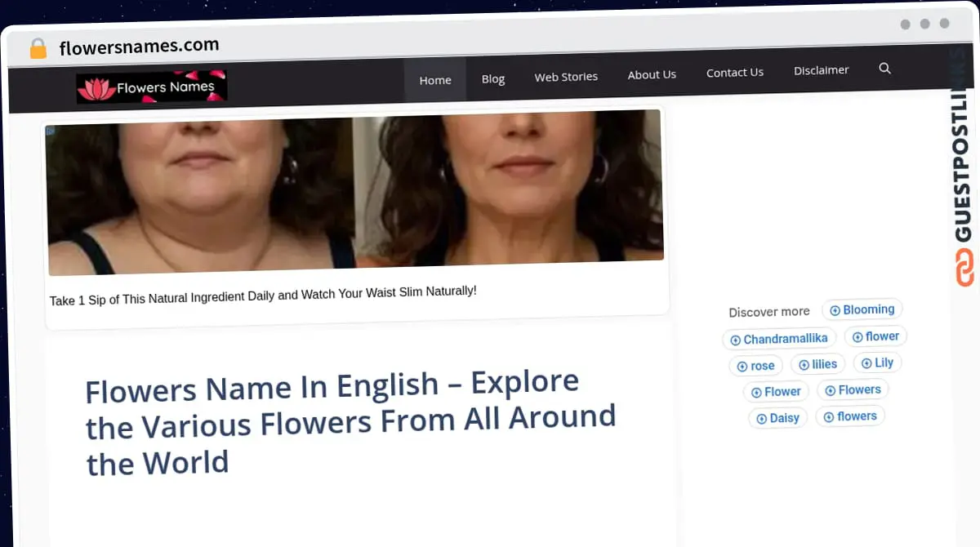Select the Lily discover tag
980x547 pixels.
tap(877, 362)
